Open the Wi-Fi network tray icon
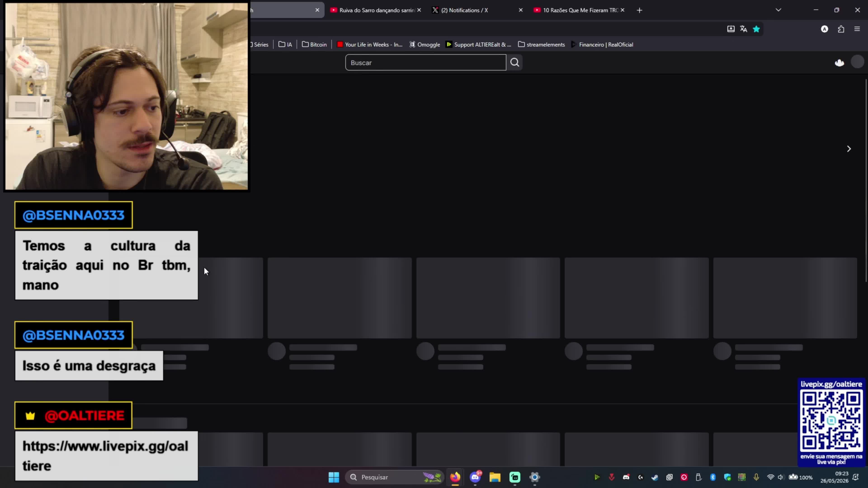The height and width of the screenshot is (488, 868). (x=770, y=477)
